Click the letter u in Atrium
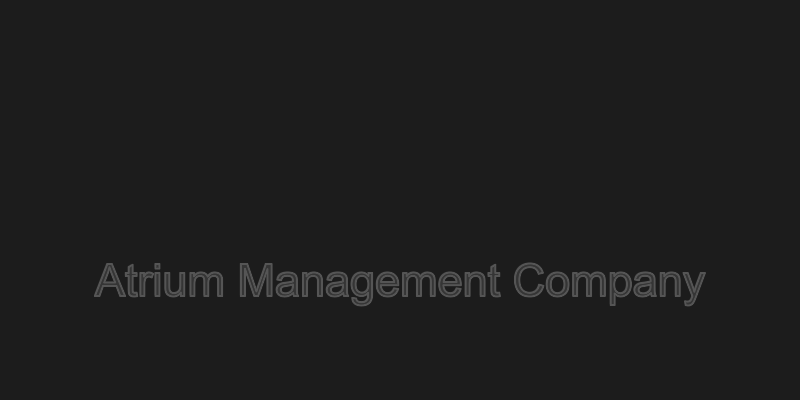The height and width of the screenshot is (400, 800). [173, 285]
